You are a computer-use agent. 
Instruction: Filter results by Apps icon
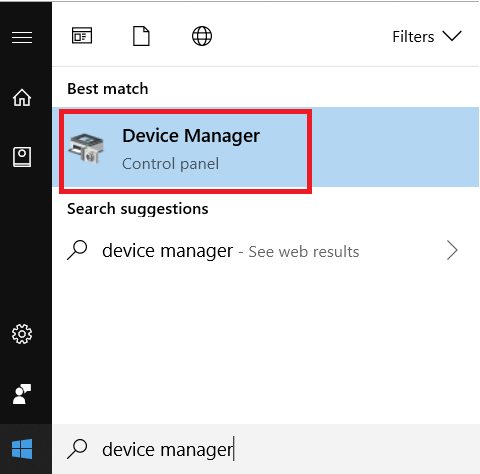coord(82,36)
